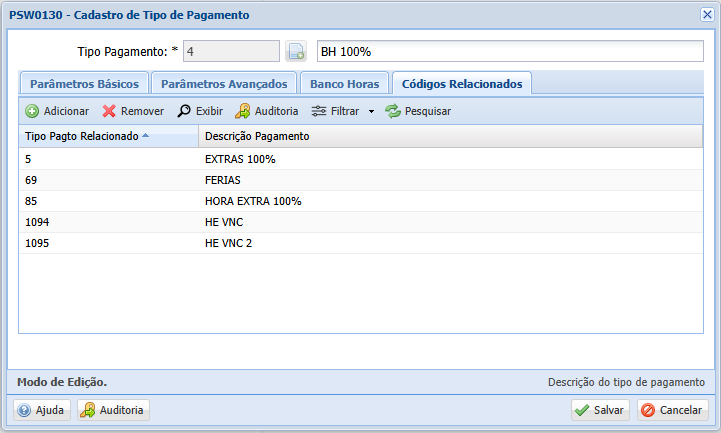Click the Pesquisar refresh icon
The width and height of the screenshot is (721, 433).
pos(393,111)
